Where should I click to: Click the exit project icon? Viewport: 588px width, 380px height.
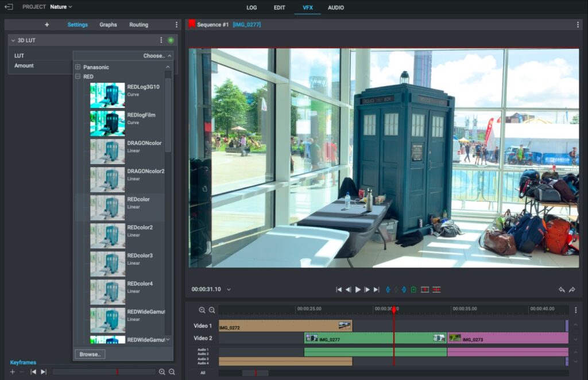pos(9,7)
